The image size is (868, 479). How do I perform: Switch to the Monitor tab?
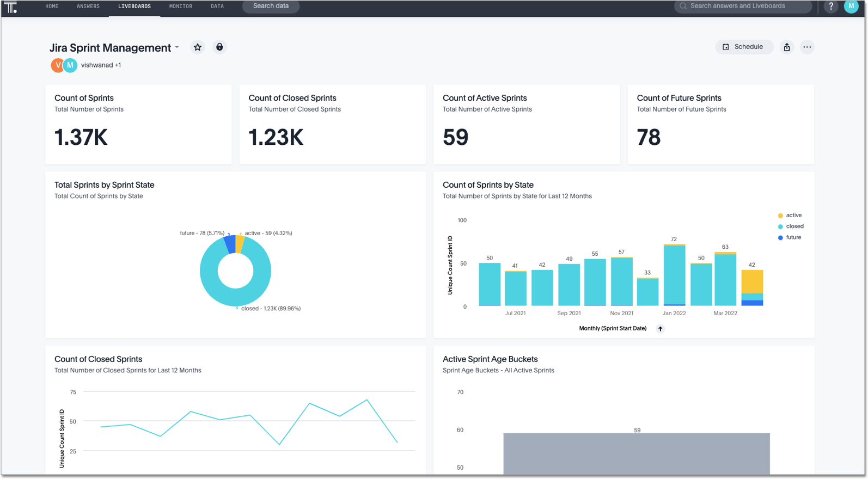tap(181, 7)
